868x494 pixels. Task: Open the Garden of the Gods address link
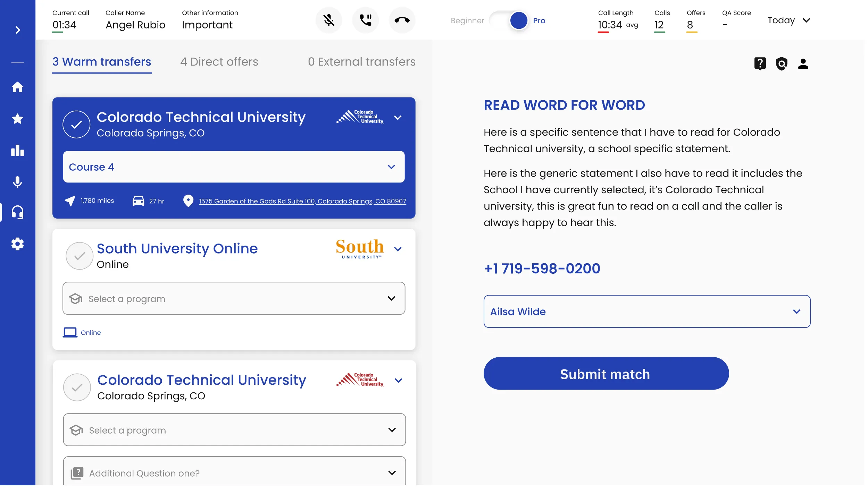[302, 201]
